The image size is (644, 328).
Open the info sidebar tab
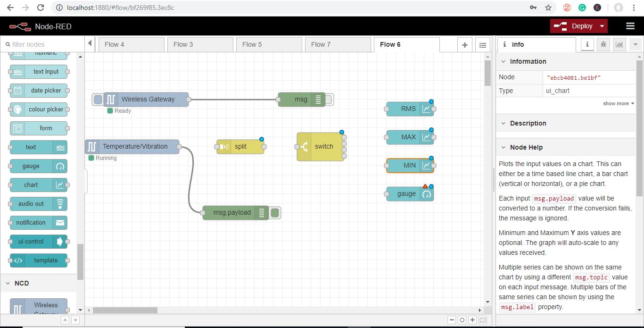click(x=537, y=44)
